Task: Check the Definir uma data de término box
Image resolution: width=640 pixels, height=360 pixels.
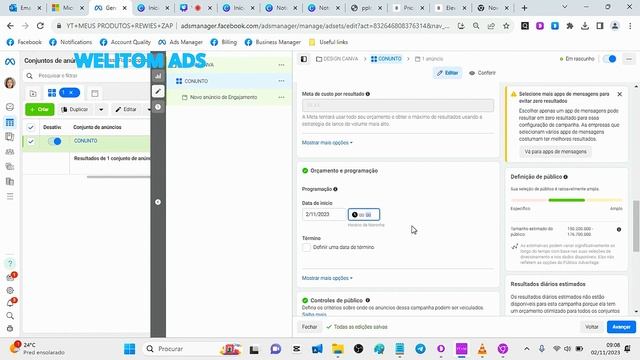Action: coord(306,247)
